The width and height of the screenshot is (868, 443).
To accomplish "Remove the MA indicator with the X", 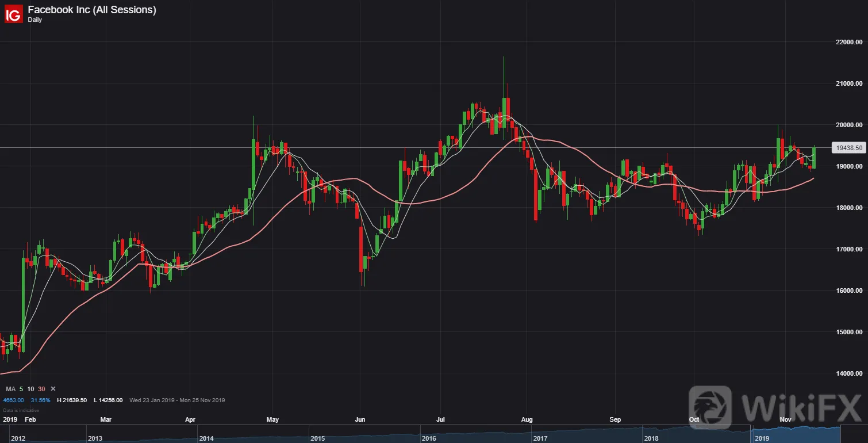I will [x=53, y=389].
